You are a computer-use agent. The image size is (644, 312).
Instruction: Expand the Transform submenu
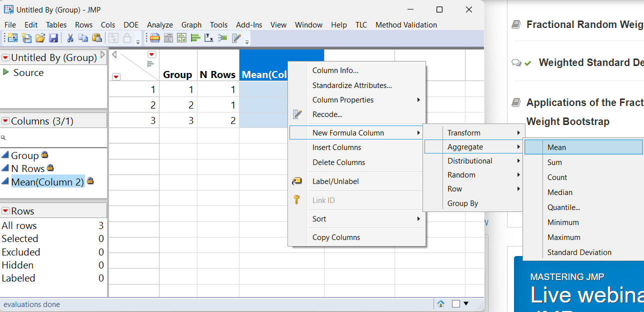473,132
